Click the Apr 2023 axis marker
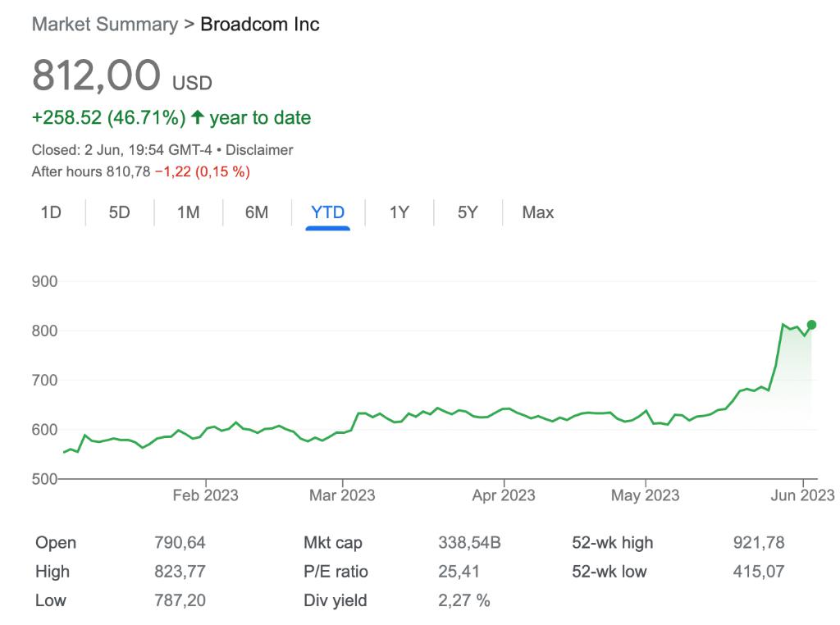The width and height of the screenshot is (840, 625). 503,495
